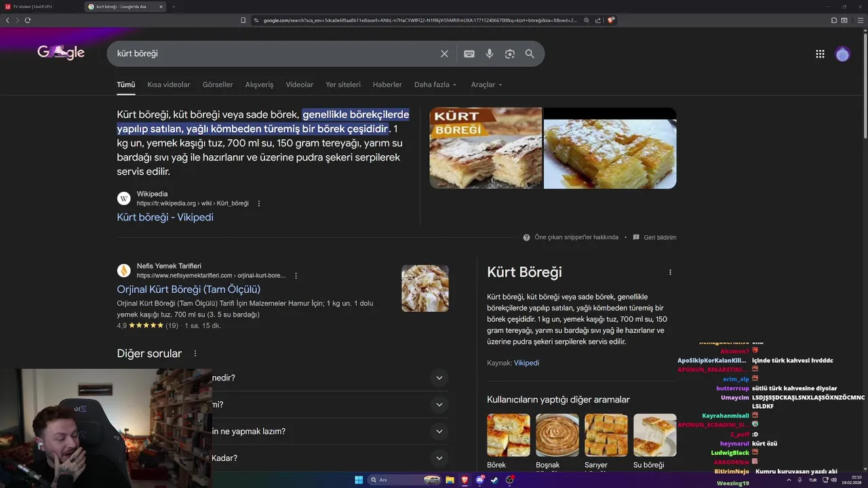Click the Brave Shields icon in address bar
The height and width of the screenshot is (488, 868).
(611, 20)
